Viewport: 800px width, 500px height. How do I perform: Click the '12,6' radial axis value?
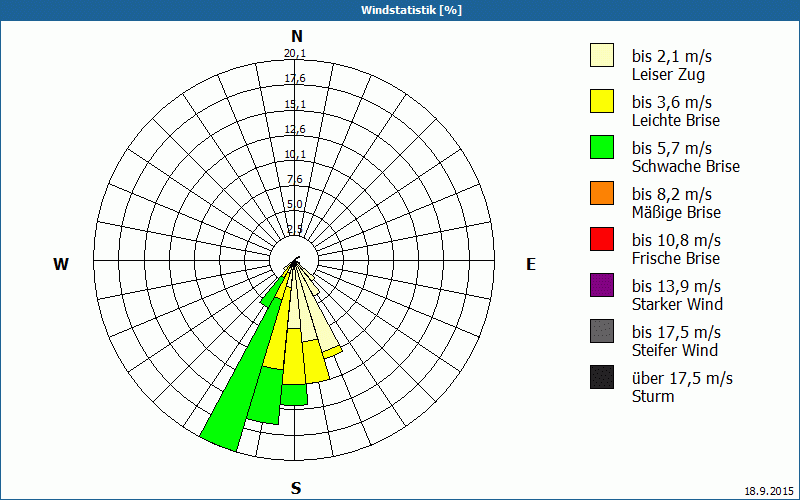295,129
